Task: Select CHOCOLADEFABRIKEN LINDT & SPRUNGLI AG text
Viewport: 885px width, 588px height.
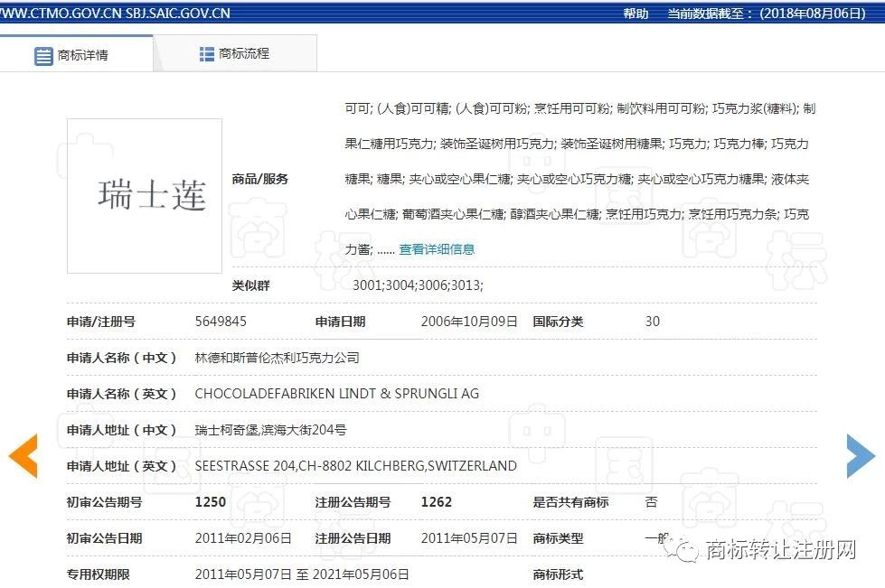Action: pos(337,394)
